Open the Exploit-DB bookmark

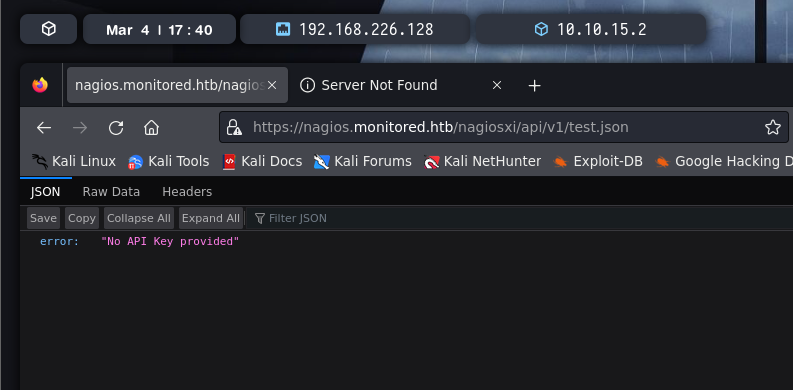click(x=598, y=161)
